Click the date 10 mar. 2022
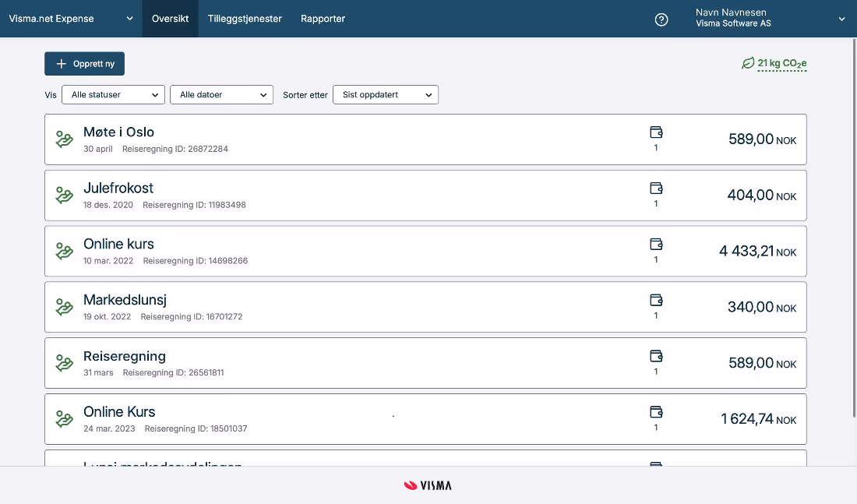The width and height of the screenshot is (857, 504). (x=108, y=261)
